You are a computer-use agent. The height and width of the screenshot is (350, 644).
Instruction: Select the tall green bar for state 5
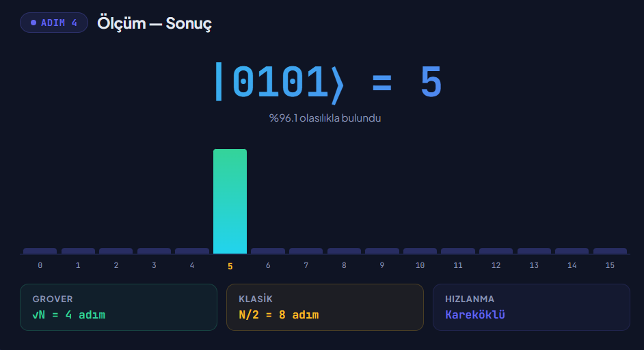pos(230,201)
